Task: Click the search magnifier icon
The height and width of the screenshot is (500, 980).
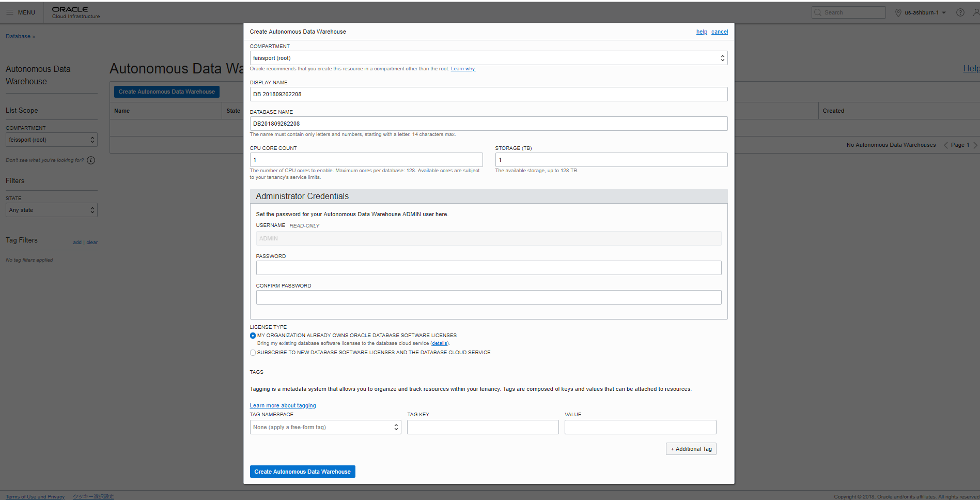Action: (x=818, y=12)
